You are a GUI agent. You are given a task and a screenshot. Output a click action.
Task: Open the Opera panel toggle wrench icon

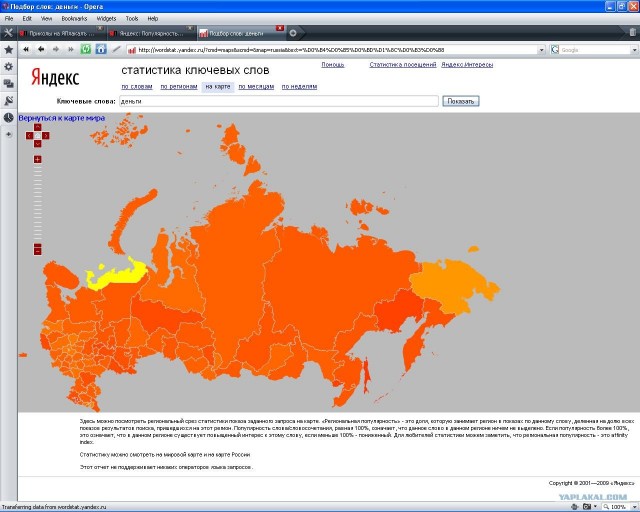click(8, 33)
